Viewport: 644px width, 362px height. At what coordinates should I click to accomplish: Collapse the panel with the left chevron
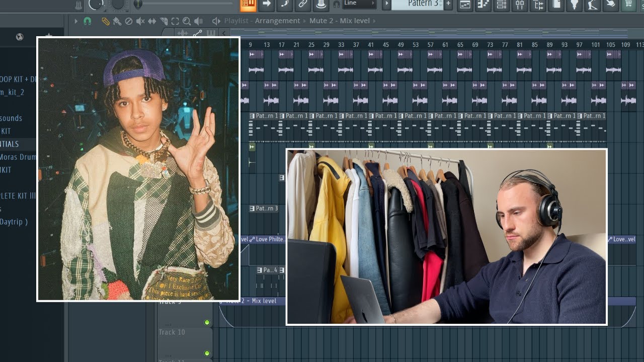[x=224, y=33]
